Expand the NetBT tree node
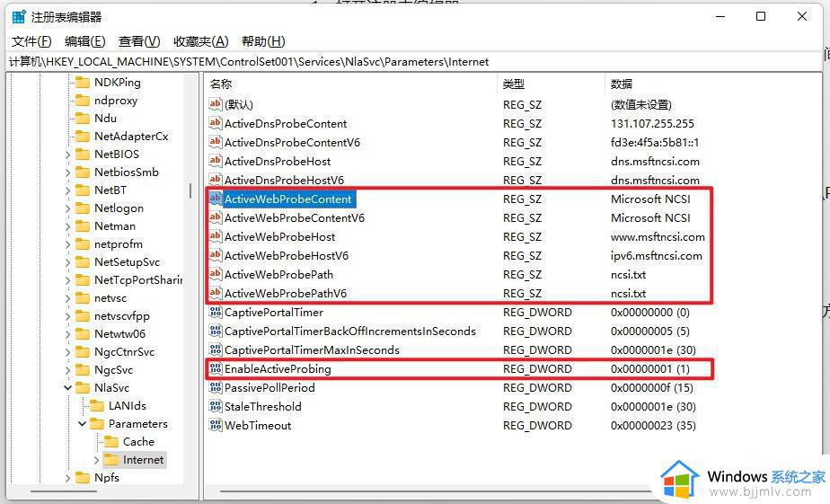The height and width of the screenshot is (504, 830). (67, 190)
